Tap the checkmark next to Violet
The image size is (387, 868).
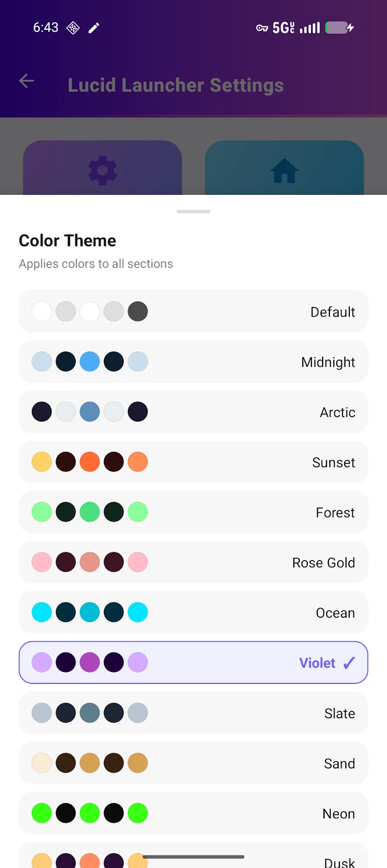[x=349, y=663]
